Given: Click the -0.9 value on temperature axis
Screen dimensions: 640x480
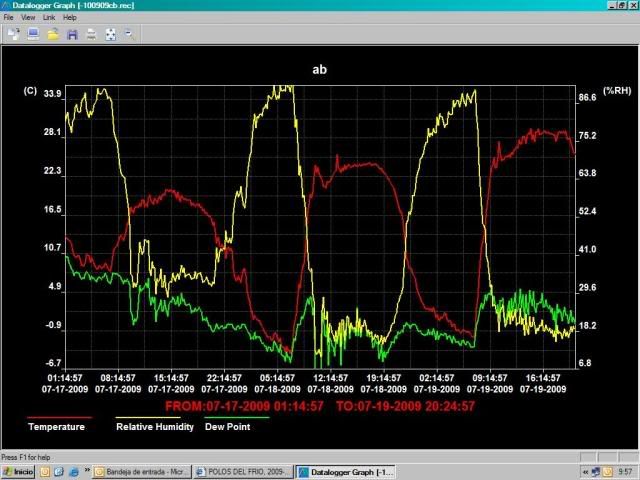Looking at the screenshot, I should (53, 325).
